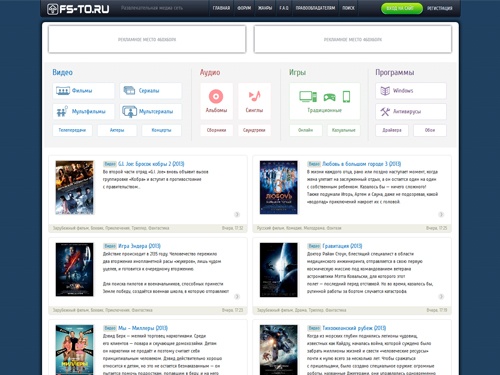
Task: Open Гравитация (2013) title
Action: pyautogui.click(x=342, y=246)
